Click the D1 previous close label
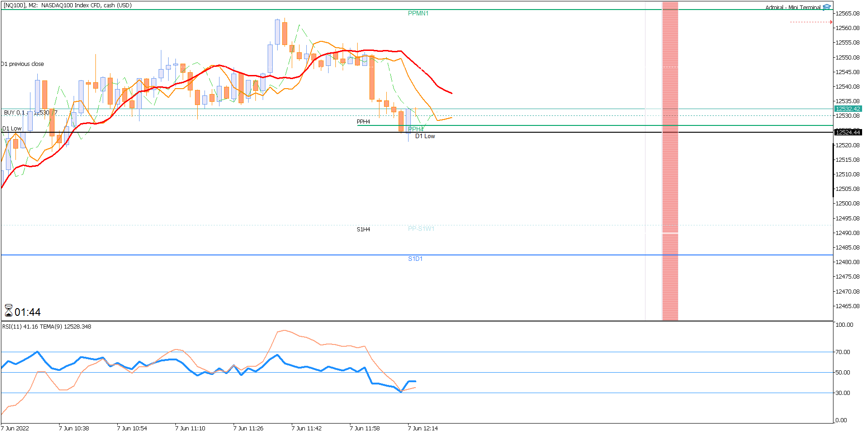Screen dimensions: 868x434 tap(22, 64)
